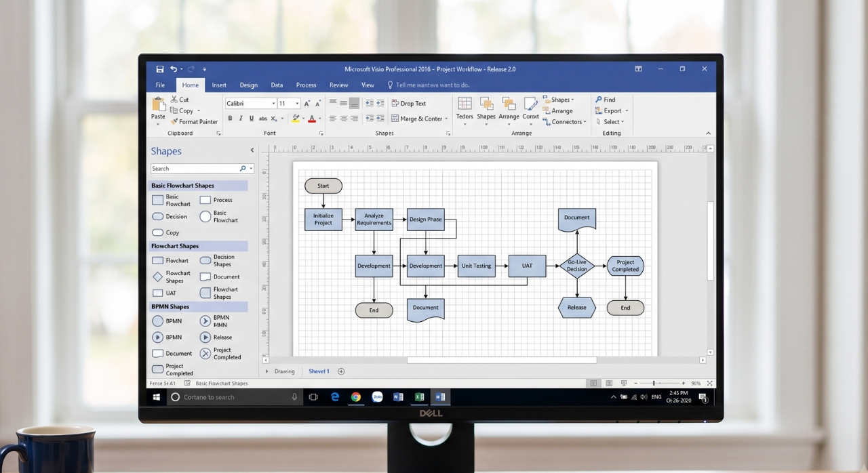
Task: Click the zoom slider handle
Action: (654, 384)
